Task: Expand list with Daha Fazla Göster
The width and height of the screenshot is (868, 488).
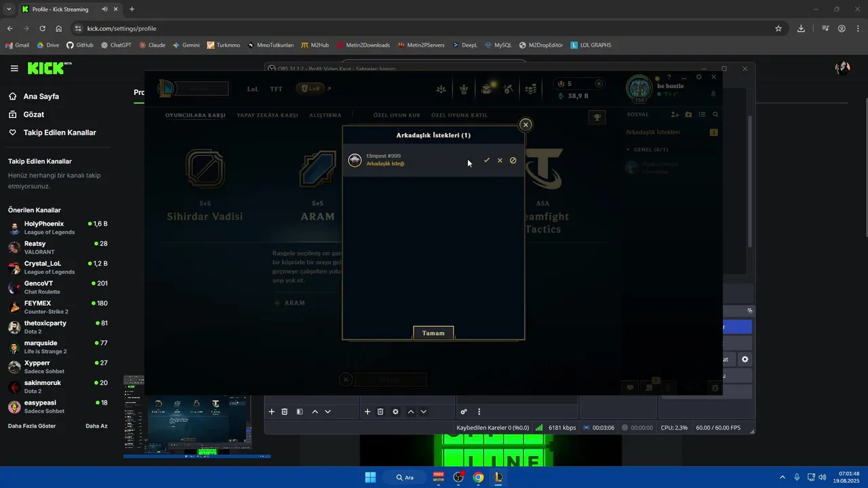Action: coord(32,426)
